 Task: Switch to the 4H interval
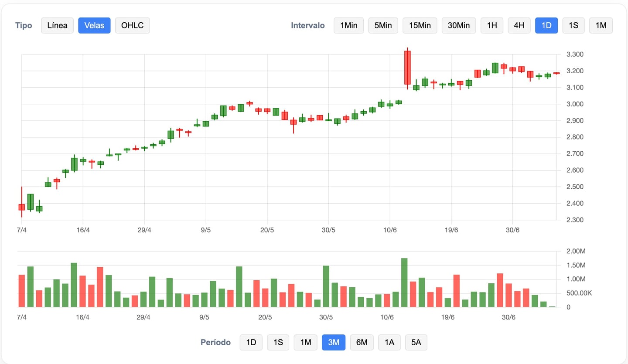click(x=519, y=25)
